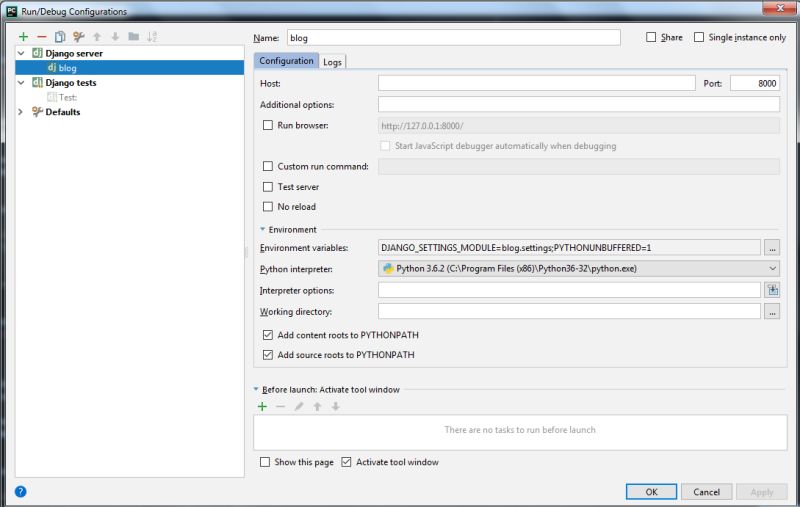Move the configuration up in the left toolbar
Screen dimensions: 800x507
97,37
